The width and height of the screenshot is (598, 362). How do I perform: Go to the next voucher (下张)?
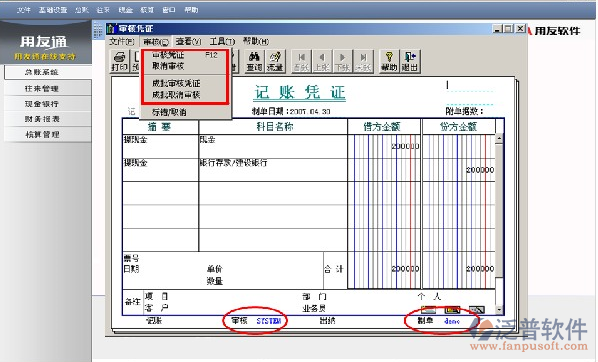click(342, 61)
